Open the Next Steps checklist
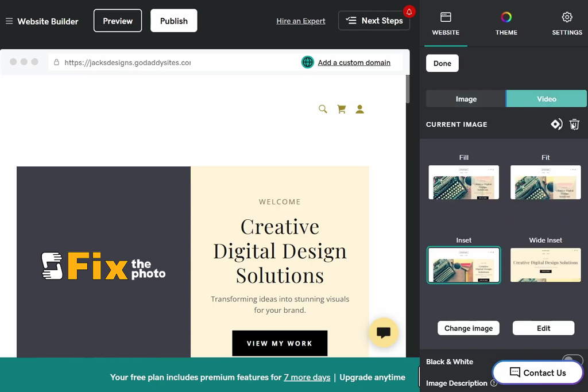The image size is (588, 392). pyautogui.click(x=374, y=21)
